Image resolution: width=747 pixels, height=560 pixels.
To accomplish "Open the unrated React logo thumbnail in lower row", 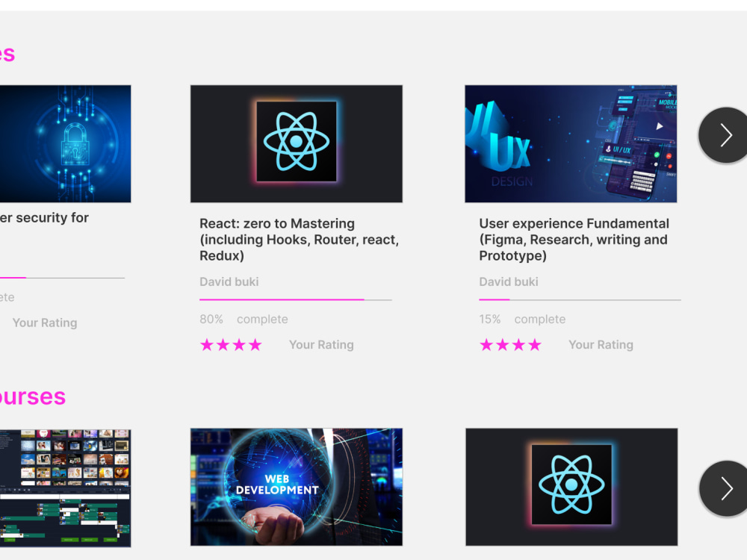I will 571,487.
